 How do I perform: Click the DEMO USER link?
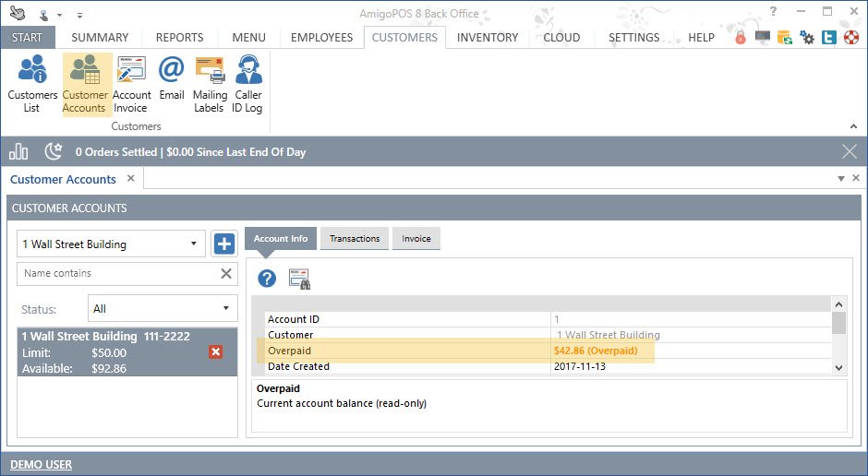(x=41, y=464)
